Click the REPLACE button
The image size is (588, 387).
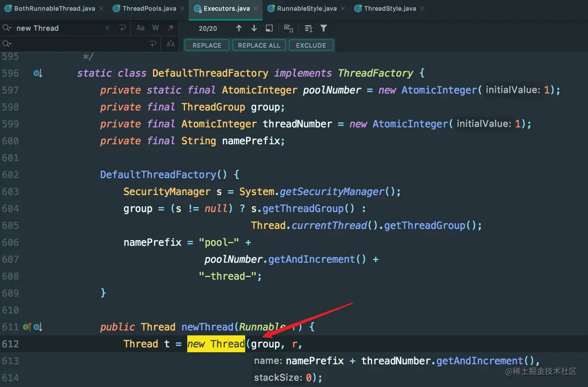tap(207, 45)
